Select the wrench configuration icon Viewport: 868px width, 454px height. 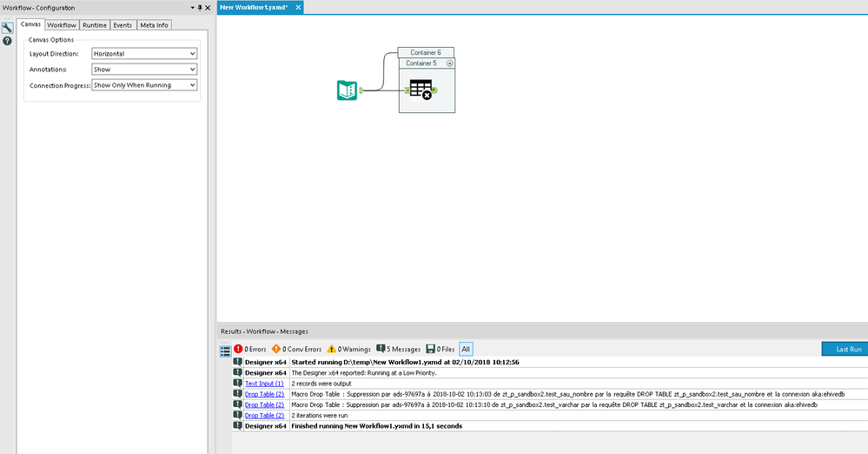pos(7,28)
